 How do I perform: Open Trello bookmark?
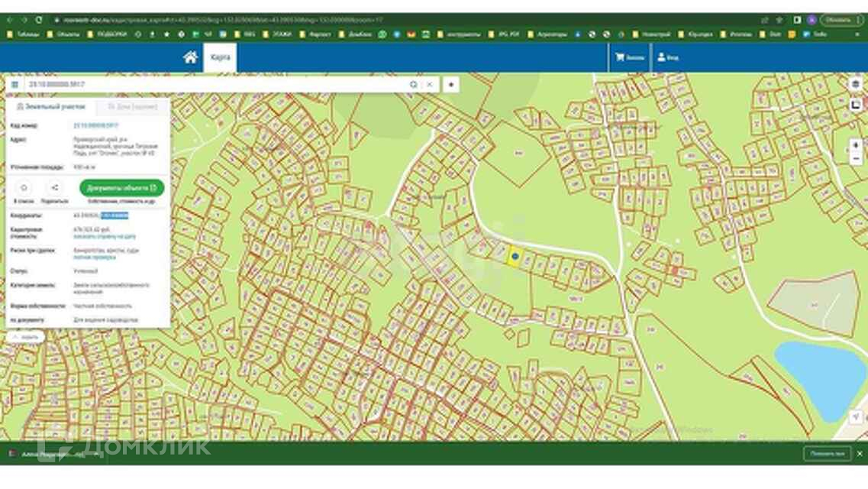pos(815,34)
